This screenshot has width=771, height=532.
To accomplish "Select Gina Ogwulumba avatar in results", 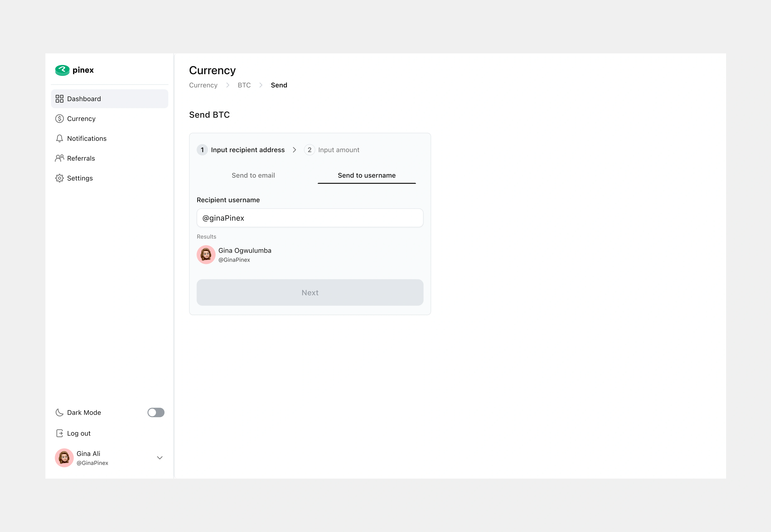I will pyautogui.click(x=206, y=255).
